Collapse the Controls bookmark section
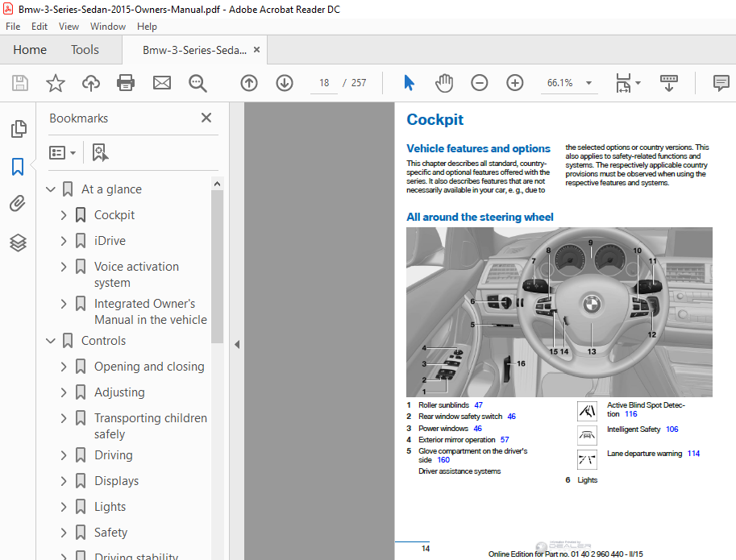The image size is (736, 560). (51, 341)
